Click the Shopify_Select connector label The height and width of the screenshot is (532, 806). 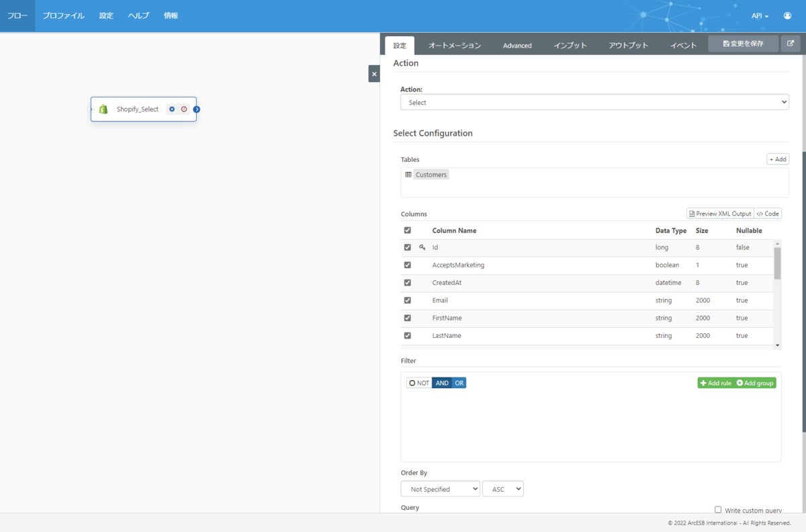(x=138, y=109)
